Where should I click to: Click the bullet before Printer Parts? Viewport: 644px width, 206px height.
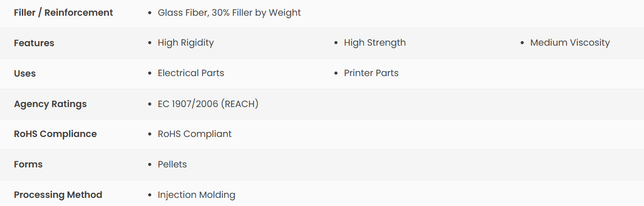(x=336, y=74)
